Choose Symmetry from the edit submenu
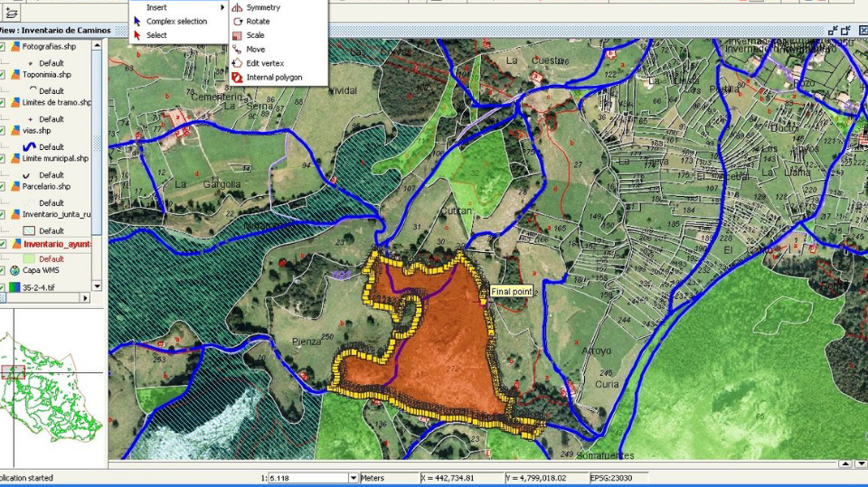This screenshot has width=868, height=487. [262, 7]
